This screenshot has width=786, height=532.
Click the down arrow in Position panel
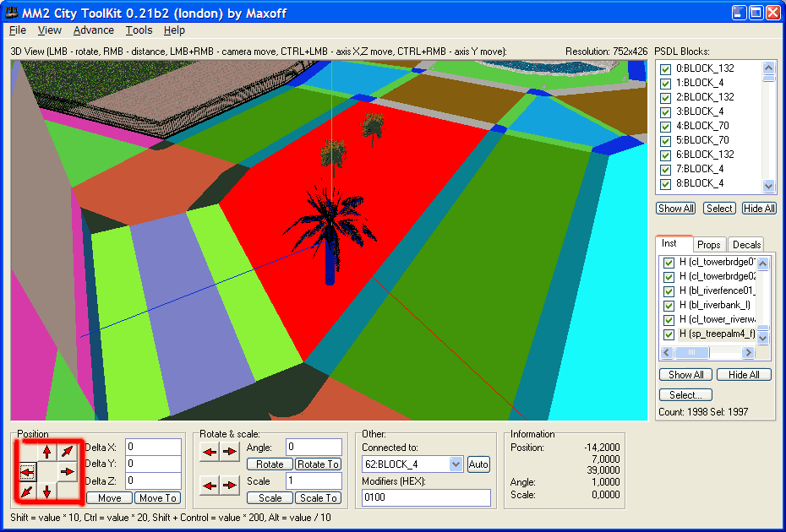[x=46, y=491]
